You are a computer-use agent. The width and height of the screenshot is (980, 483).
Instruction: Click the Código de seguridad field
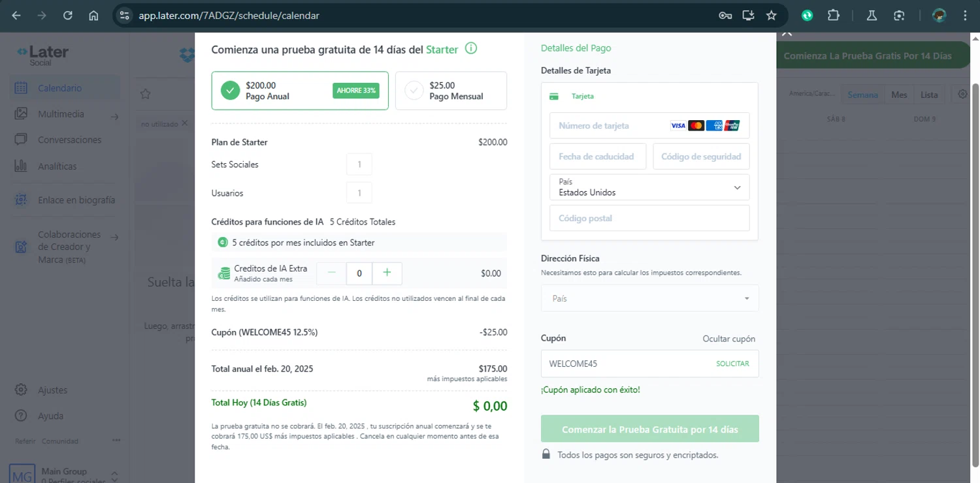(x=700, y=157)
